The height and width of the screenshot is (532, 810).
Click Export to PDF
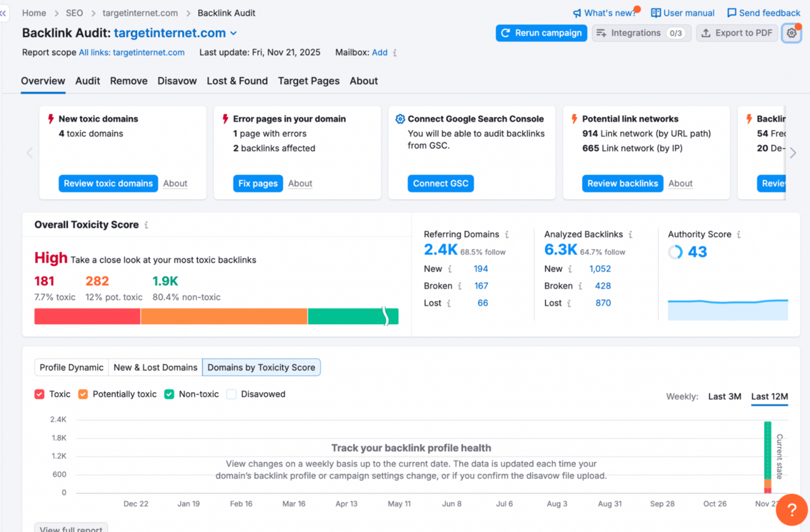coord(736,33)
